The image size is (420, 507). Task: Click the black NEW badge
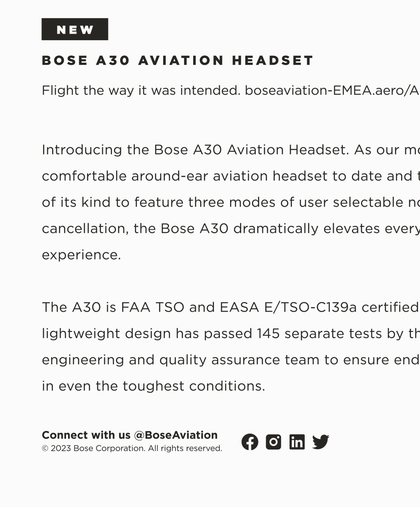tap(75, 30)
